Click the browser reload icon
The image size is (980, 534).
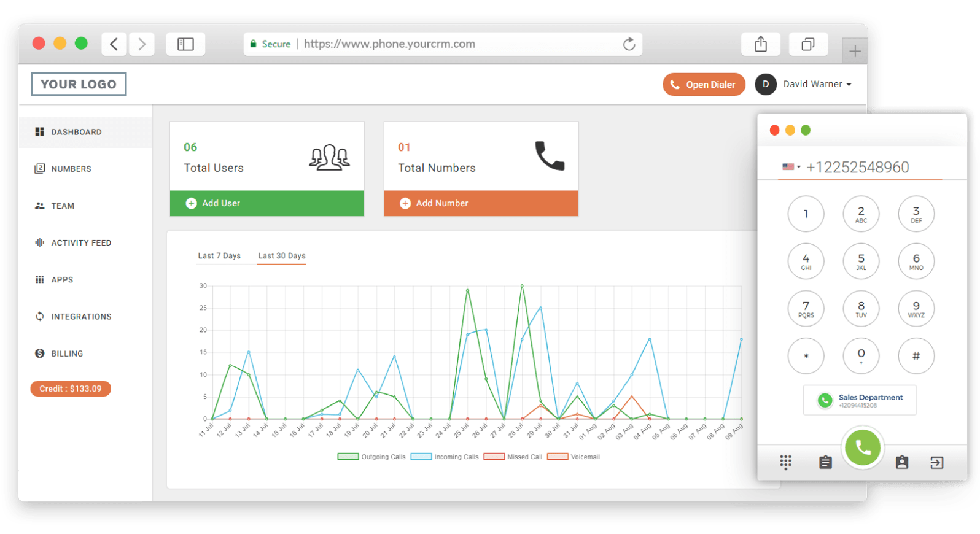coord(629,44)
